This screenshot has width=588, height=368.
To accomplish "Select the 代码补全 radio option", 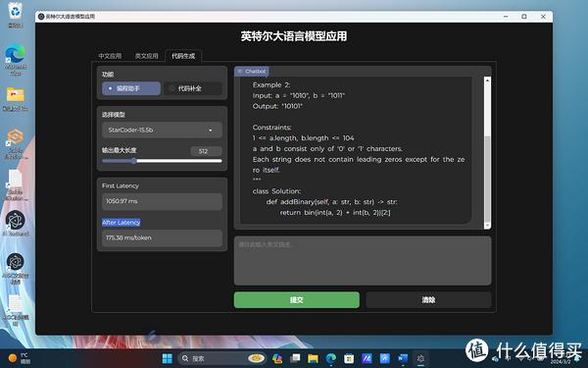I will coord(193,88).
